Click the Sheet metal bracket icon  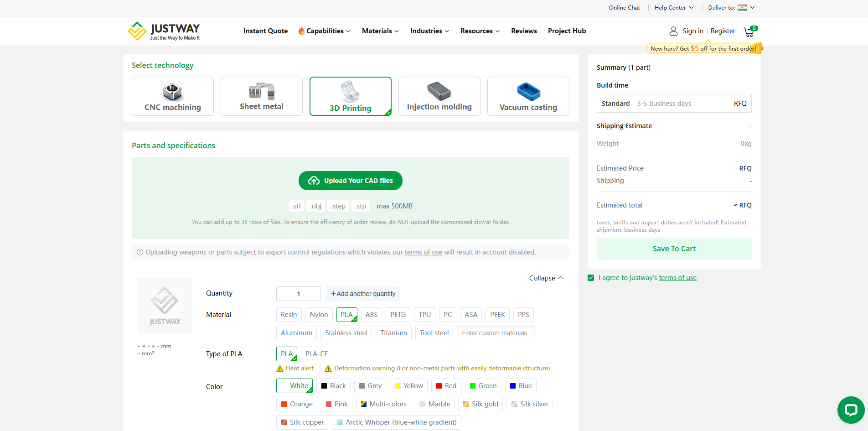point(262,91)
